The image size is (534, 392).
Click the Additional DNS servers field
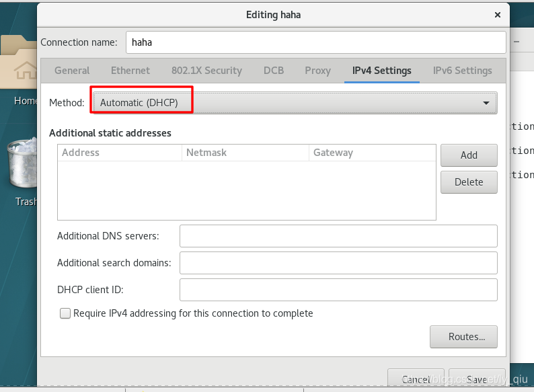pyautogui.click(x=338, y=236)
